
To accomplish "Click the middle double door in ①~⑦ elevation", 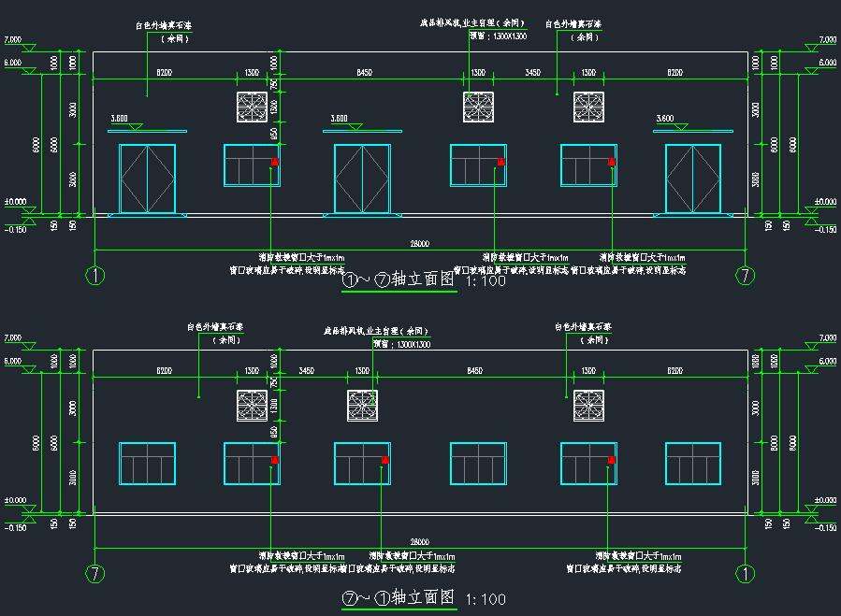I will [362, 179].
